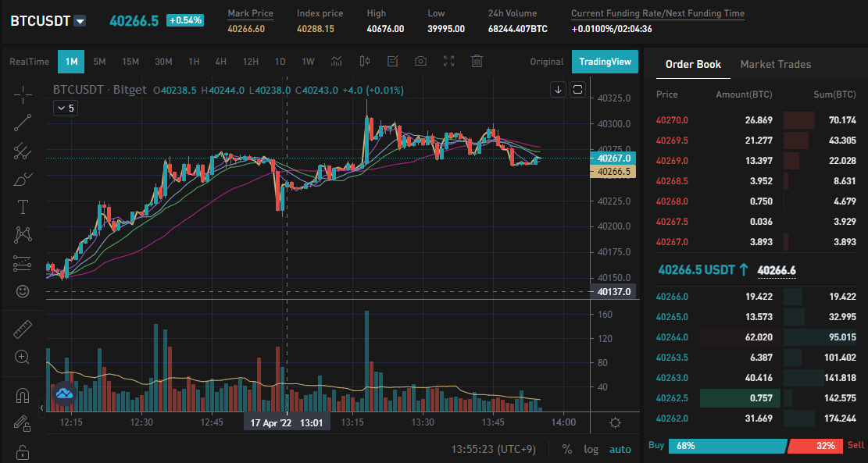Image resolution: width=868 pixels, height=463 pixels.
Task: Toggle percent scale on price axis
Action: point(567,449)
